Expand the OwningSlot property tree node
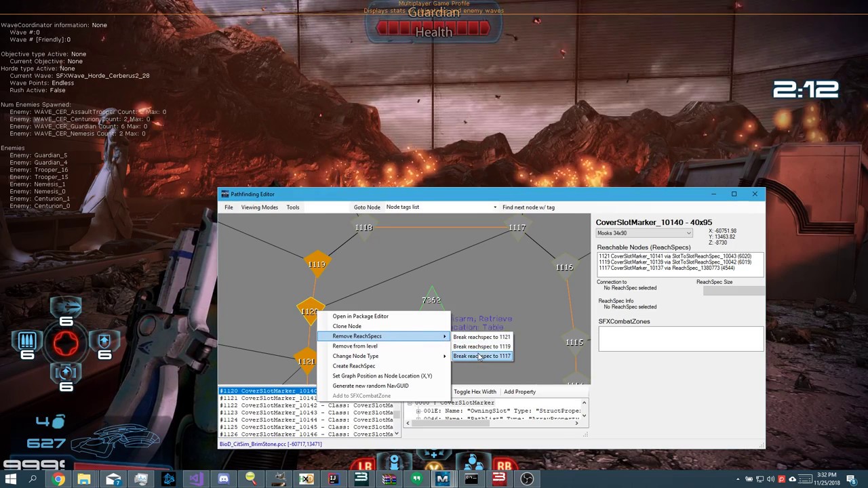This screenshot has width=868, height=488. (x=418, y=411)
